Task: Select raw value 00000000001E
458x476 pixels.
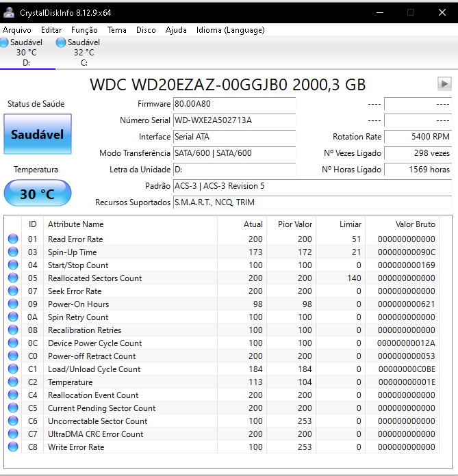Action: (407, 382)
